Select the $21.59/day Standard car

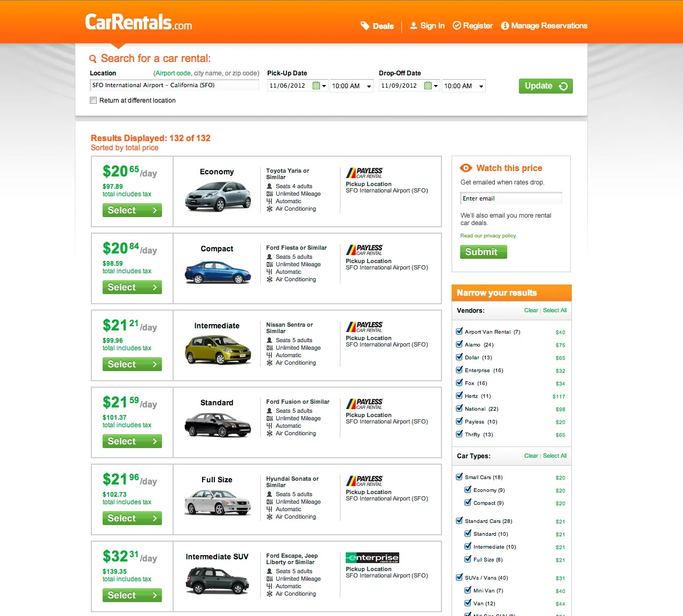pos(132,441)
